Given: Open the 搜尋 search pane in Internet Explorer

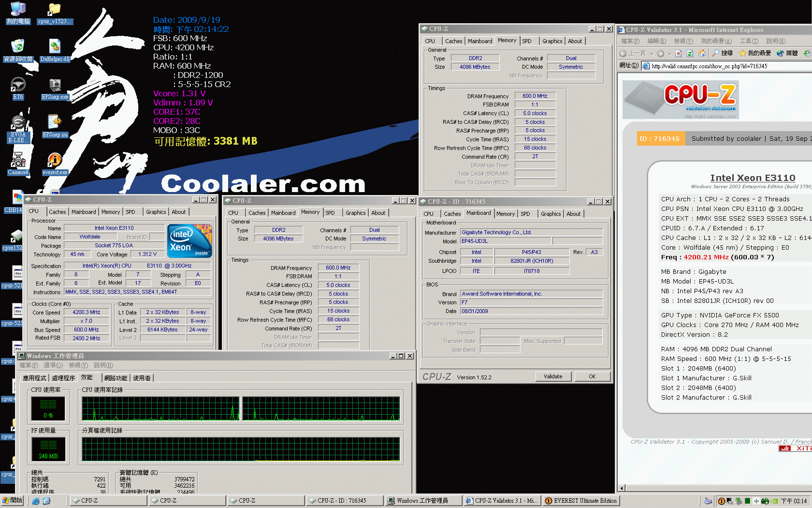Looking at the screenshot, I should [x=722, y=53].
